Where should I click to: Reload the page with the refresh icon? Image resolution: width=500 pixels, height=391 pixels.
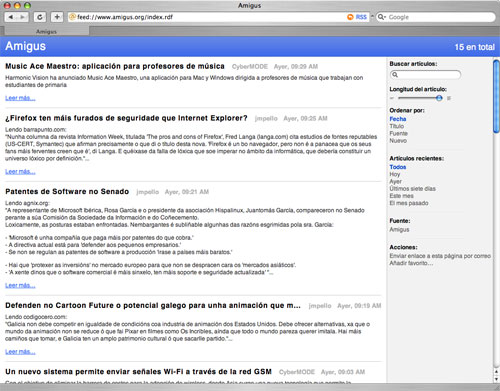tap(40, 17)
